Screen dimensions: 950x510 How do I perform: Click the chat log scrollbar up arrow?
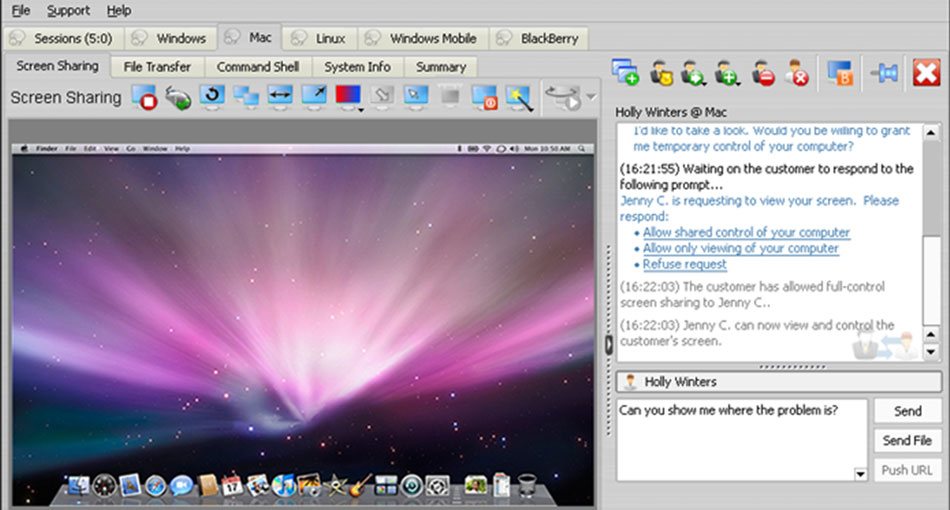(x=931, y=132)
